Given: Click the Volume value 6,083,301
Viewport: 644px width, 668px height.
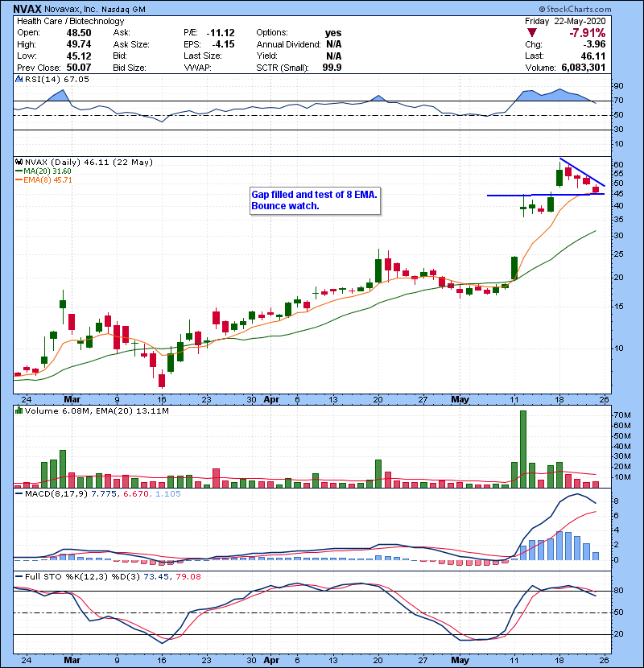Looking at the screenshot, I should [x=583, y=68].
